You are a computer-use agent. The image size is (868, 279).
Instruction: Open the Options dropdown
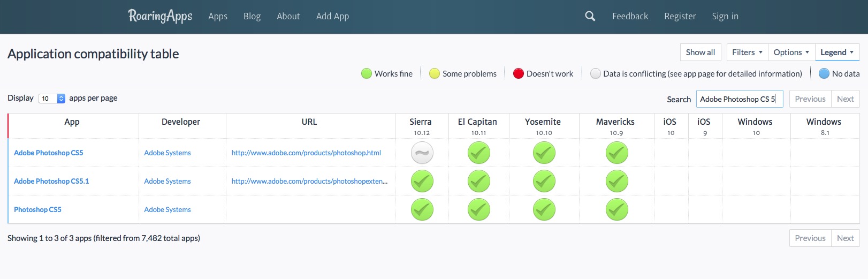pyautogui.click(x=791, y=52)
